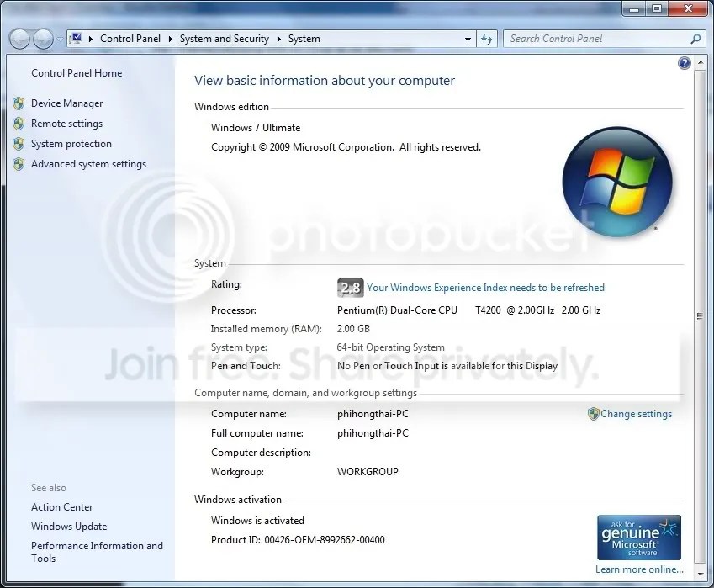Click shield icon beside System protection

[x=19, y=144]
